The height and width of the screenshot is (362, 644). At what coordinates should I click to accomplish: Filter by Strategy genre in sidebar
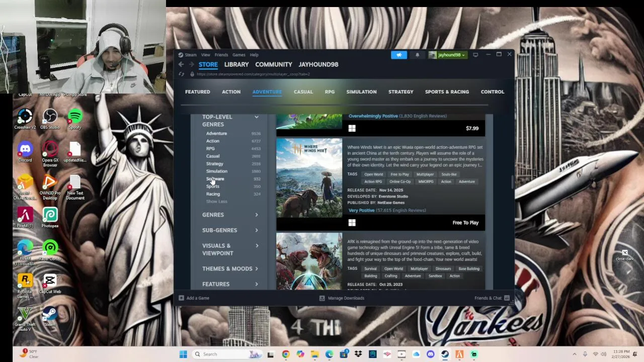click(215, 163)
